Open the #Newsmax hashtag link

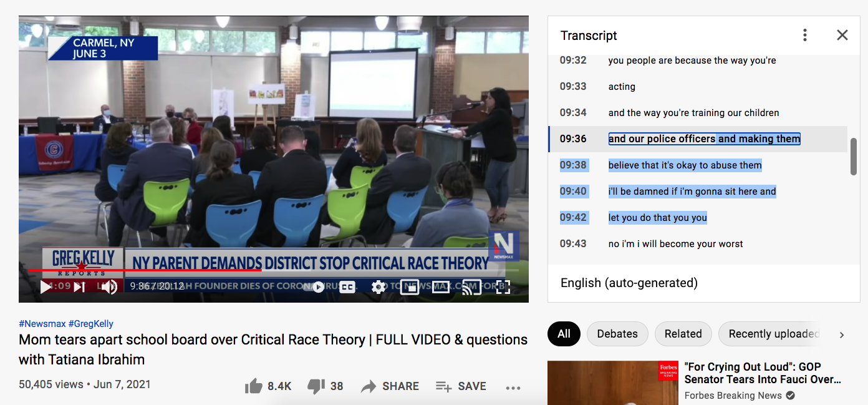[x=42, y=324]
